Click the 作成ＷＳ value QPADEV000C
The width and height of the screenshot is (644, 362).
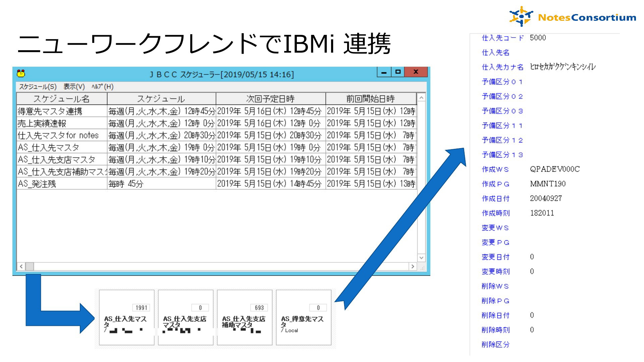pyautogui.click(x=555, y=169)
